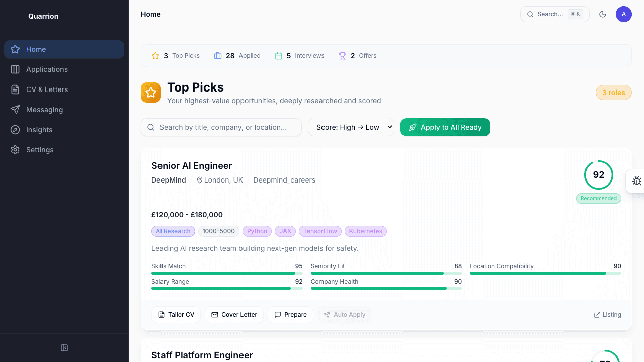
Task: Open the external Listing link
Action: (608, 315)
